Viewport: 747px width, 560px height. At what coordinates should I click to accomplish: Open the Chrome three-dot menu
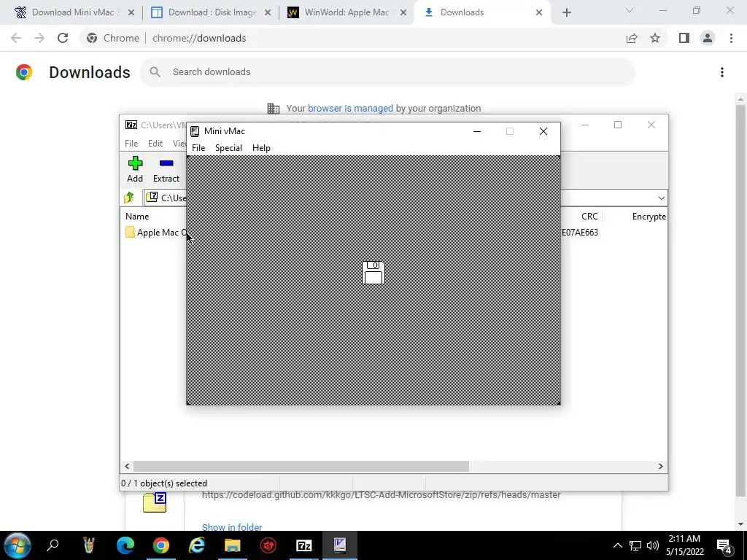coord(731,38)
